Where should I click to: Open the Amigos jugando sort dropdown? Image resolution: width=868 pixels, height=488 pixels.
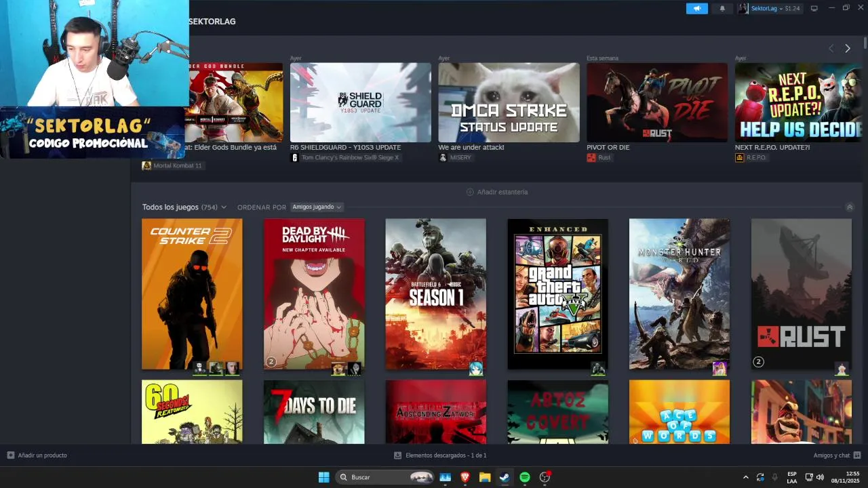point(317,207)
